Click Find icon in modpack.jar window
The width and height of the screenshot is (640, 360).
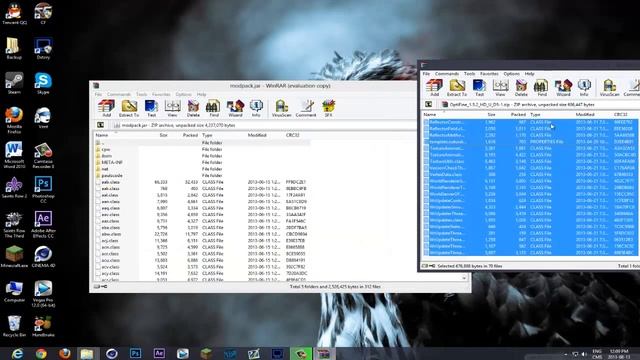[x=214, y=108]
